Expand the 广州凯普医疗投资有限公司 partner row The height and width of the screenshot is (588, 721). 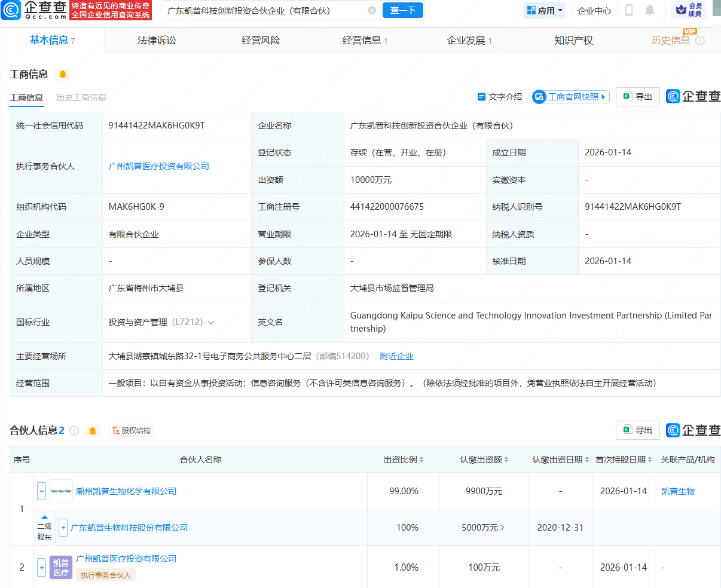click(x=42, y=567)
